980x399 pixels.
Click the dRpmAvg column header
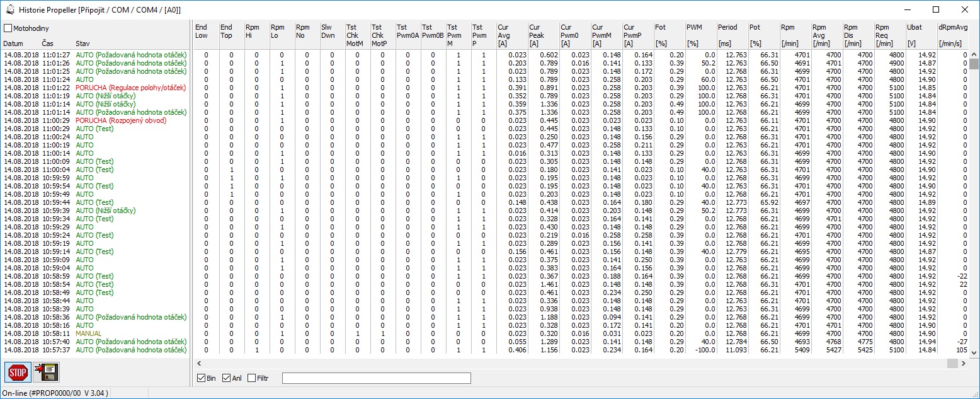[952, 35]
